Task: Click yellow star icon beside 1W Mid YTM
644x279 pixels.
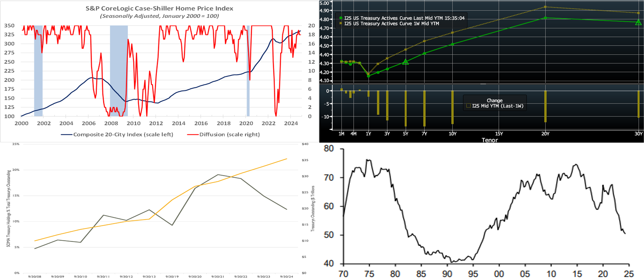Action: click(x=341, y=23)
